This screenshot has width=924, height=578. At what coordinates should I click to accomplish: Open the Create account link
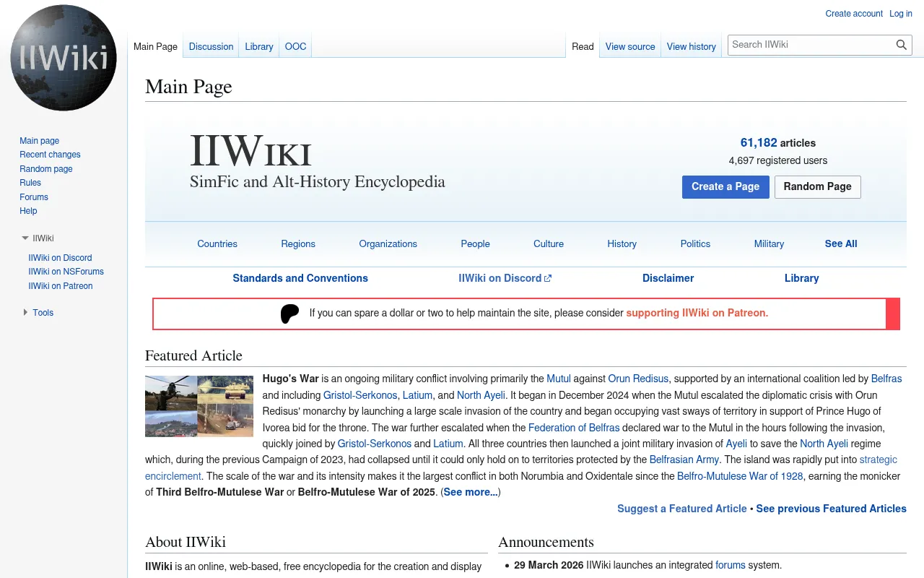coord(854,14)
